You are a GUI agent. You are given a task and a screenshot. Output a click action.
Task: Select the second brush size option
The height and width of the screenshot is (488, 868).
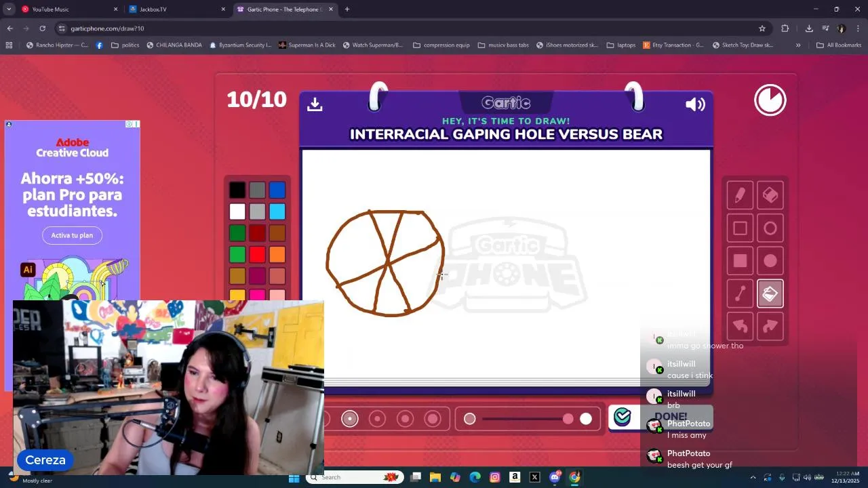350,419
